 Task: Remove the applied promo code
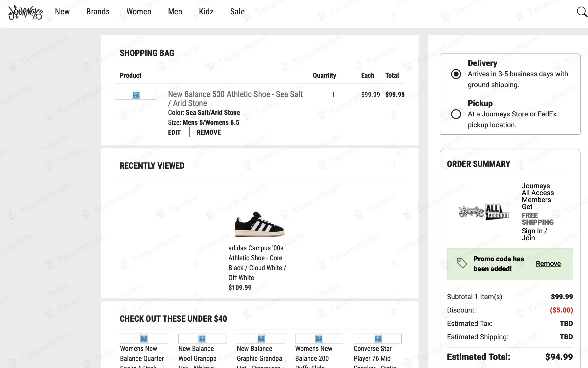548,264
